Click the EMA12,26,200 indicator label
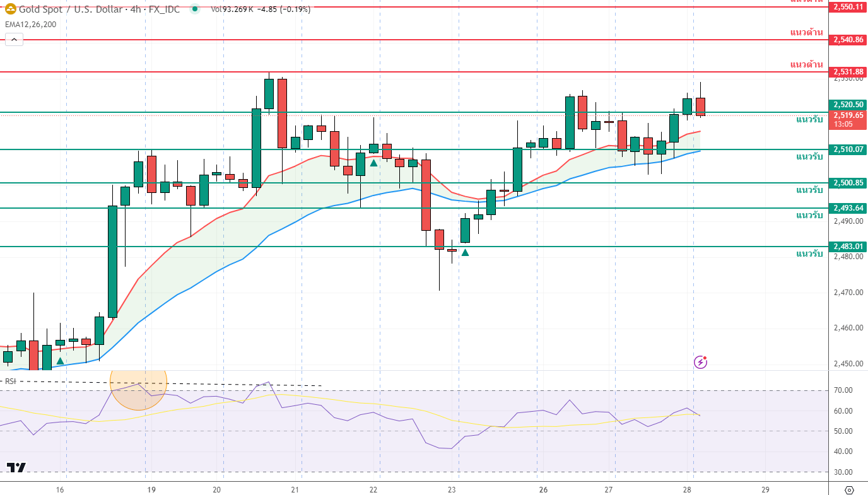The image size is (868, 495). pyautogui.click(x=30, y=24)
